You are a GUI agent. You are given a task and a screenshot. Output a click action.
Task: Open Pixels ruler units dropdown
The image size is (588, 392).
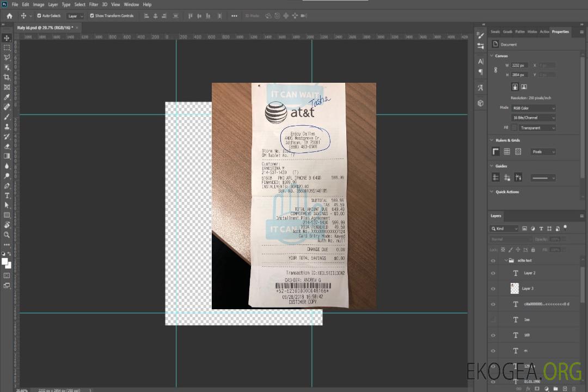coord(543,151)
